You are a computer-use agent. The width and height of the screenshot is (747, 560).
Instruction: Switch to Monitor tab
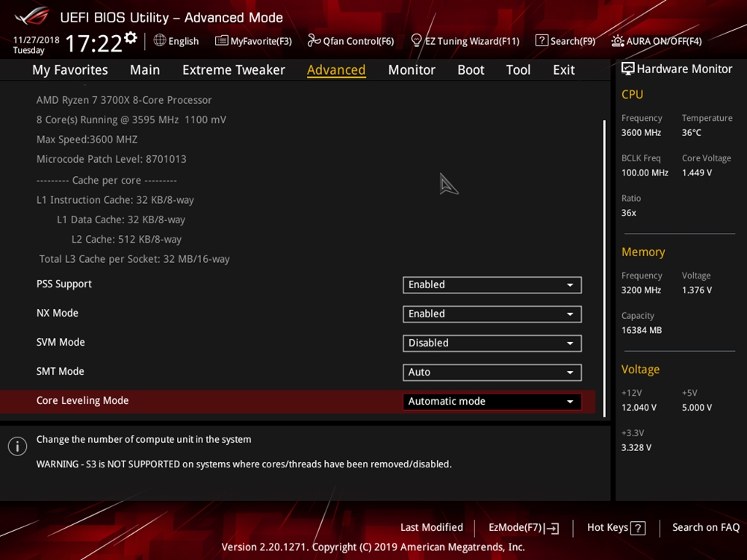point(412,70)
